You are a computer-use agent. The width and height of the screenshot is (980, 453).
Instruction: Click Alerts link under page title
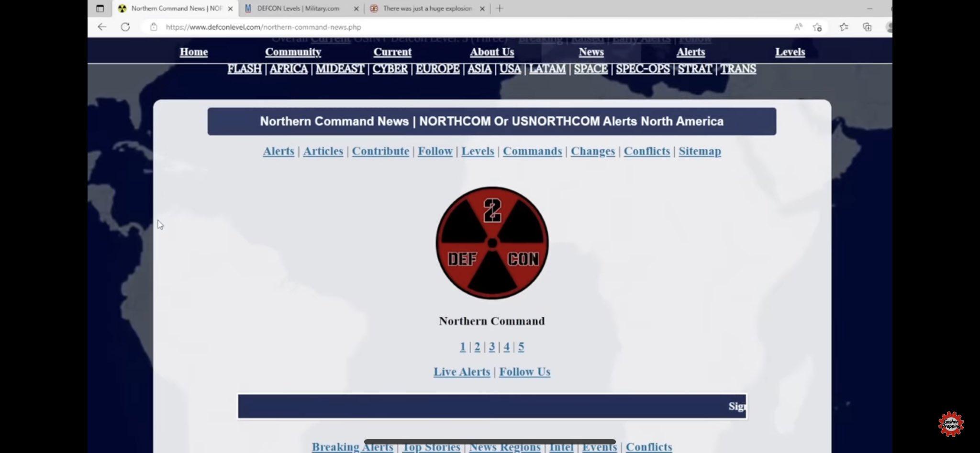pyautogui.click(x=278, y=151)
